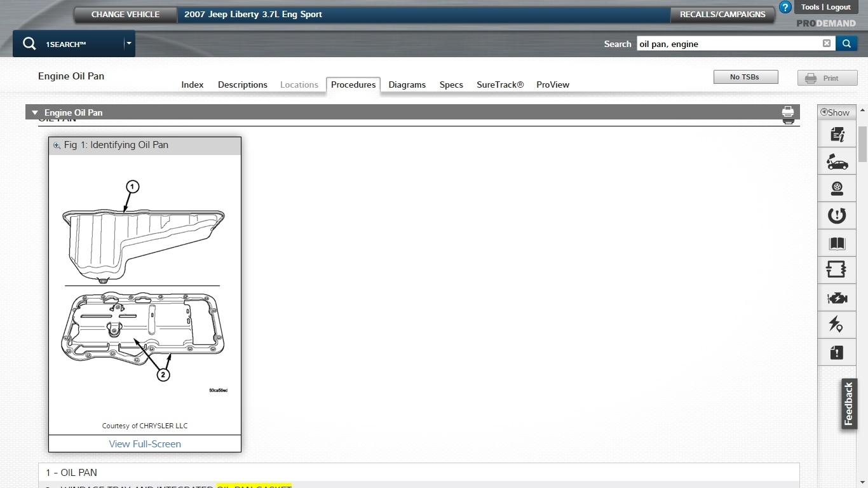Click the Logout link
This screenshot has width=868, height=488.
click(x=839, y=7)
